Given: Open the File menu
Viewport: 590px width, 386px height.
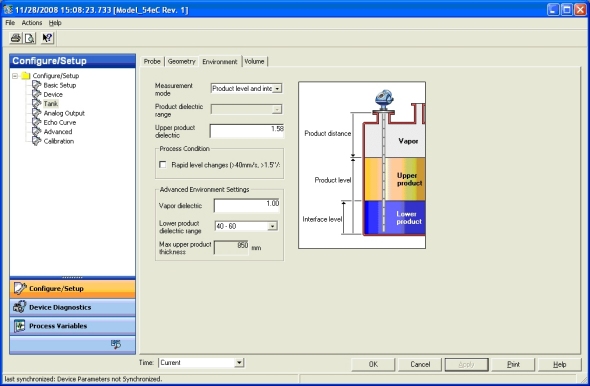Looking at the screenshot, I should 10,23.
